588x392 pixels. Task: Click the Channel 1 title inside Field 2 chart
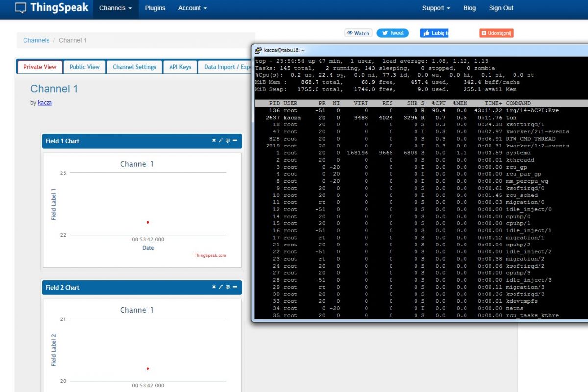pyautogui.click(x=137, y=310)
